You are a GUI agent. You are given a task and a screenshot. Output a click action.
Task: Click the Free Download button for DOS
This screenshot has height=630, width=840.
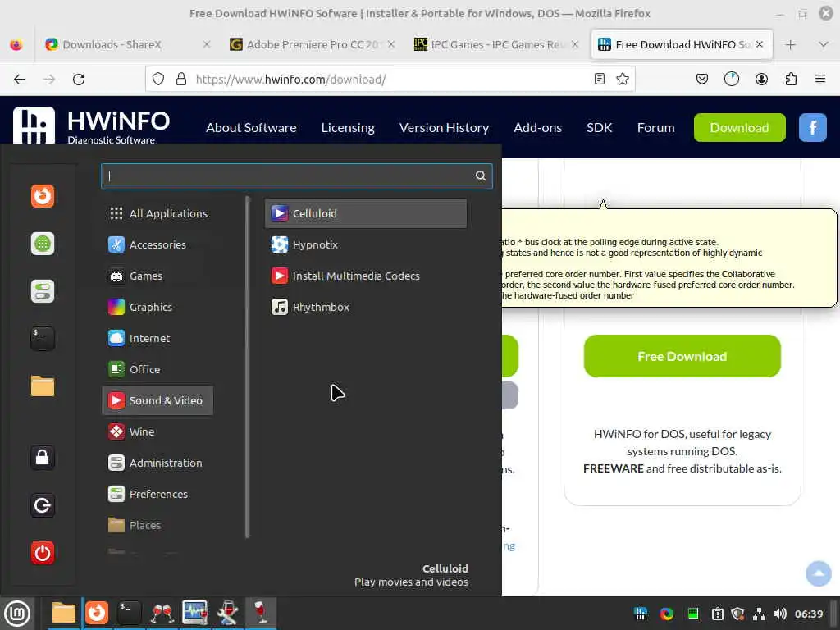click(x=682, y=356)
